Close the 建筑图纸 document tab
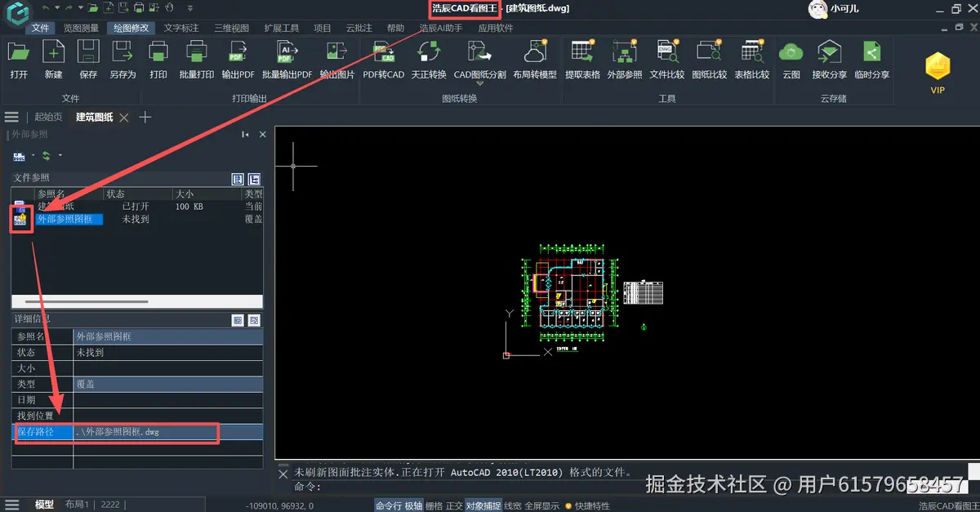Screen dimensions: 980x512 (124, 118)
